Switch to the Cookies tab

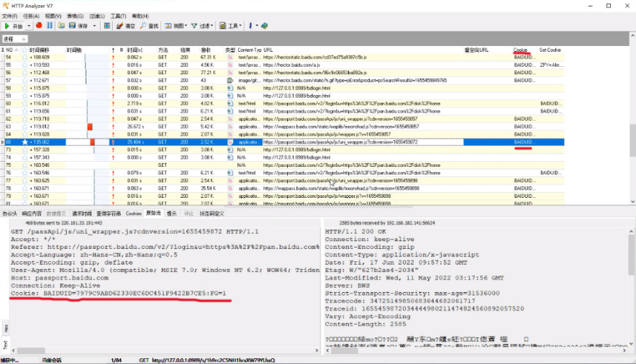(x=133, y=214)
